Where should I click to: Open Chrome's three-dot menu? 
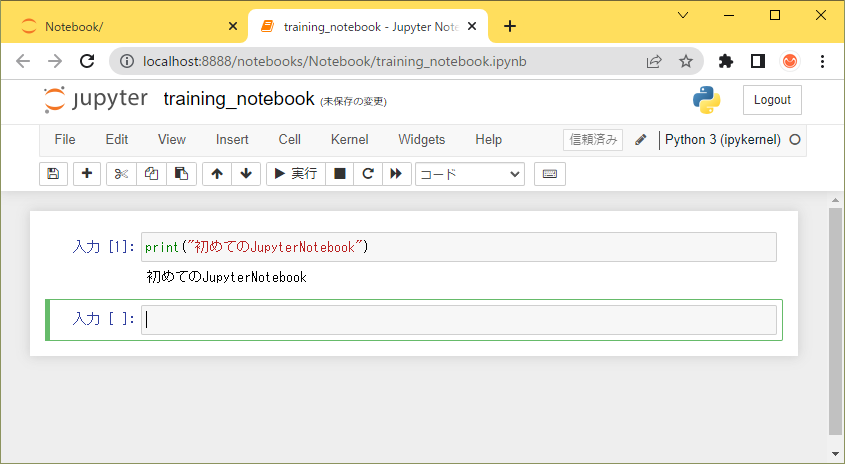[x=822, y=61]
